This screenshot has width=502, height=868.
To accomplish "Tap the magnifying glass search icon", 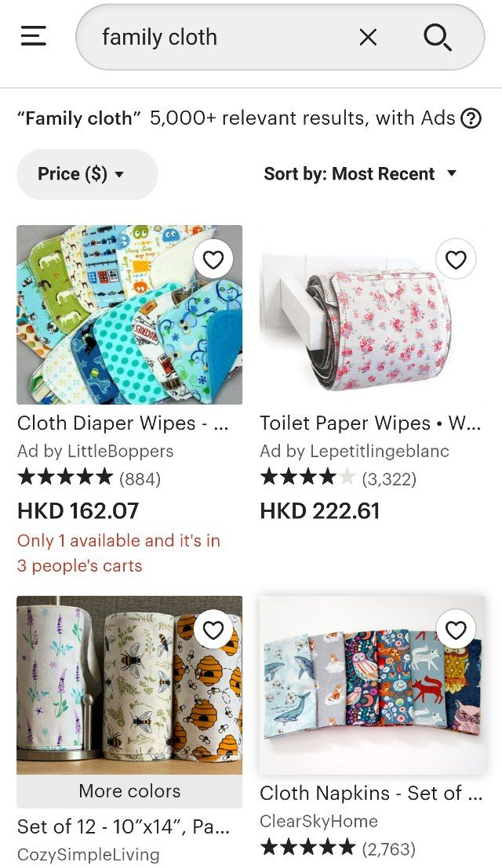I will (438, 38).
